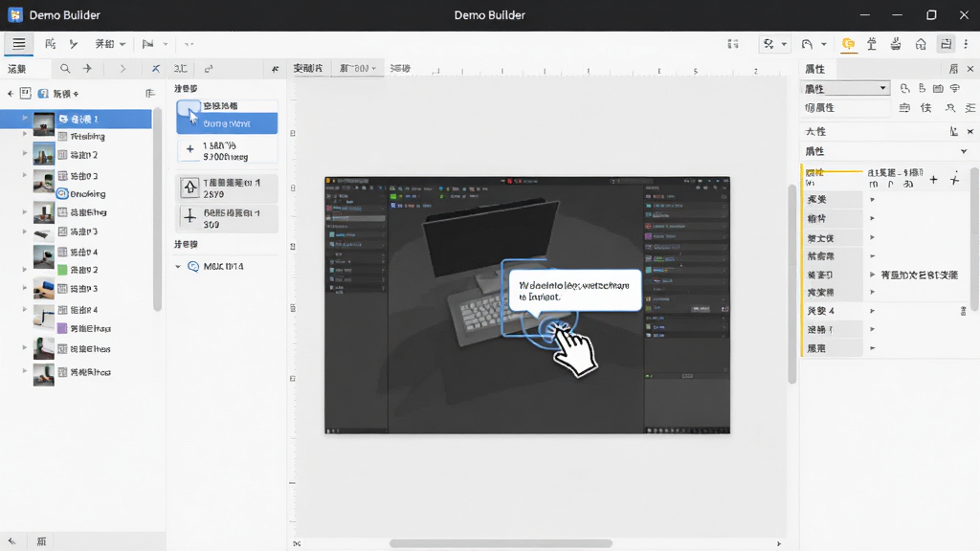Open the hamburger menu in the toolbar
The image size is (980, 551).
point(19,44)
